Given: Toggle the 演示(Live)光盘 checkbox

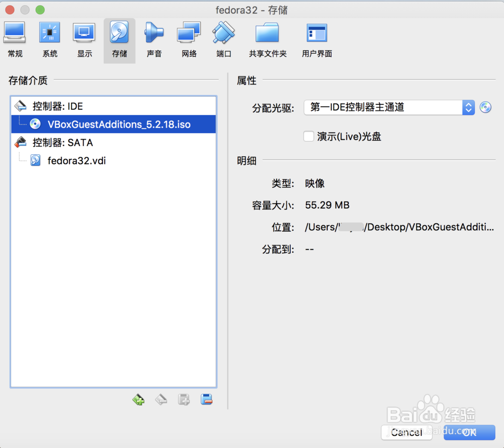Looking at the screenshot, I should 308,136.
